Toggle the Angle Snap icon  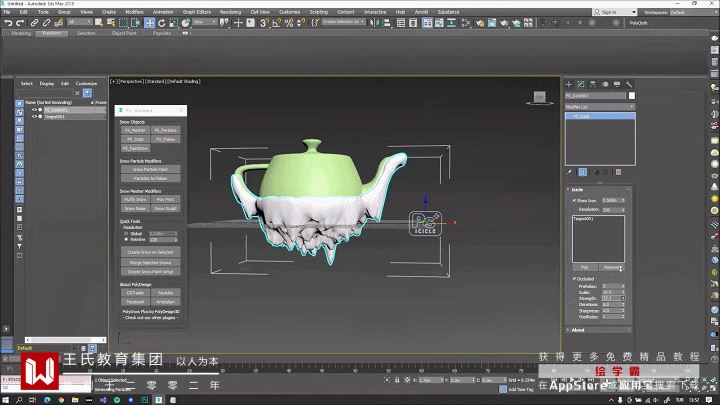coord(276,22)
